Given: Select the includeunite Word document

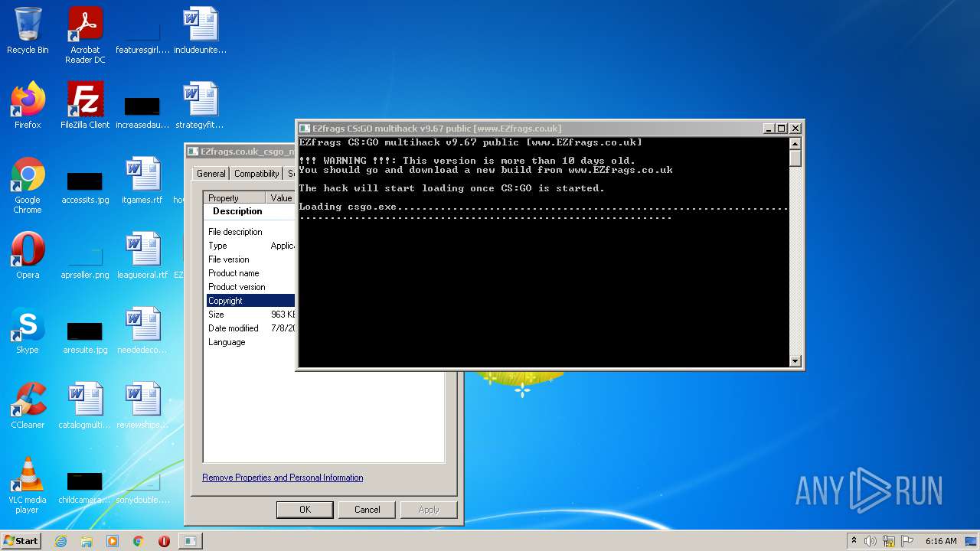Looking at the screenshot, I should coord(201,31).
